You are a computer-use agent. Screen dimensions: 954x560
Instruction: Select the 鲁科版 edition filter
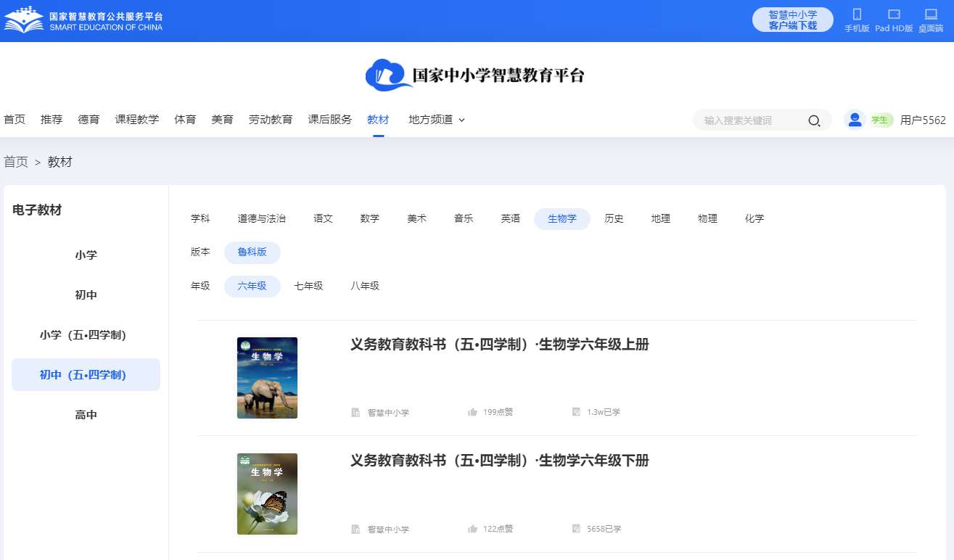point(252,252)
